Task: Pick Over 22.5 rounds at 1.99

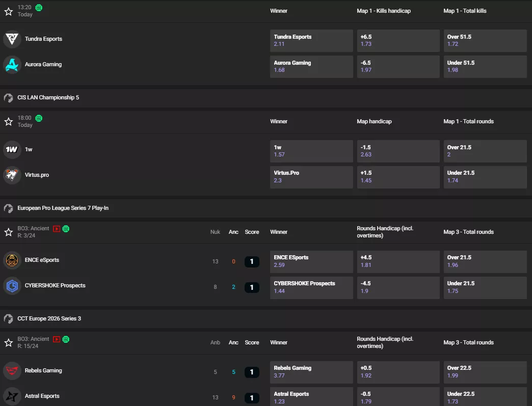Action: click(485, 372)
